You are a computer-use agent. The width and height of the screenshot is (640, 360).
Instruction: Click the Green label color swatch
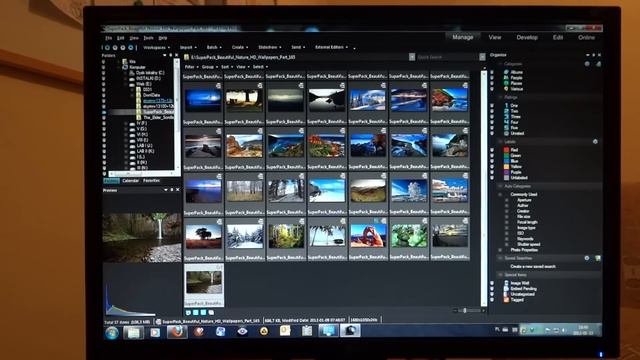[x=506, y=156]
